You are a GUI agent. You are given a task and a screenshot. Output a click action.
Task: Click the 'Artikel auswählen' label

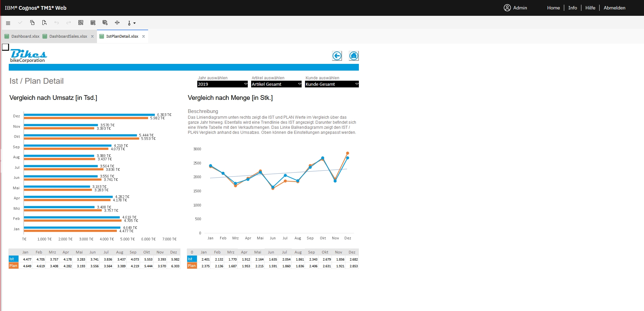click(268, 78)
